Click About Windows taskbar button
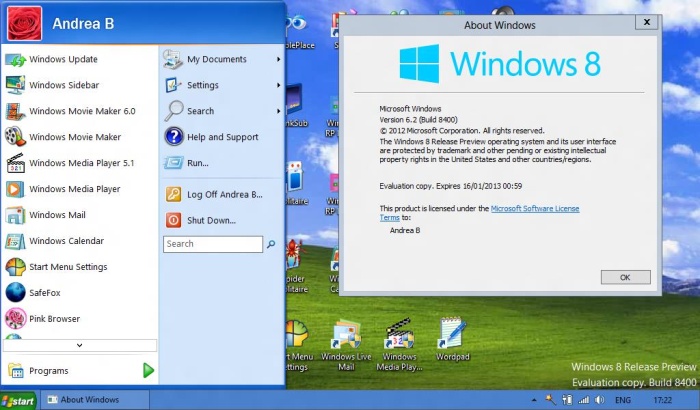 pos(95,400)
